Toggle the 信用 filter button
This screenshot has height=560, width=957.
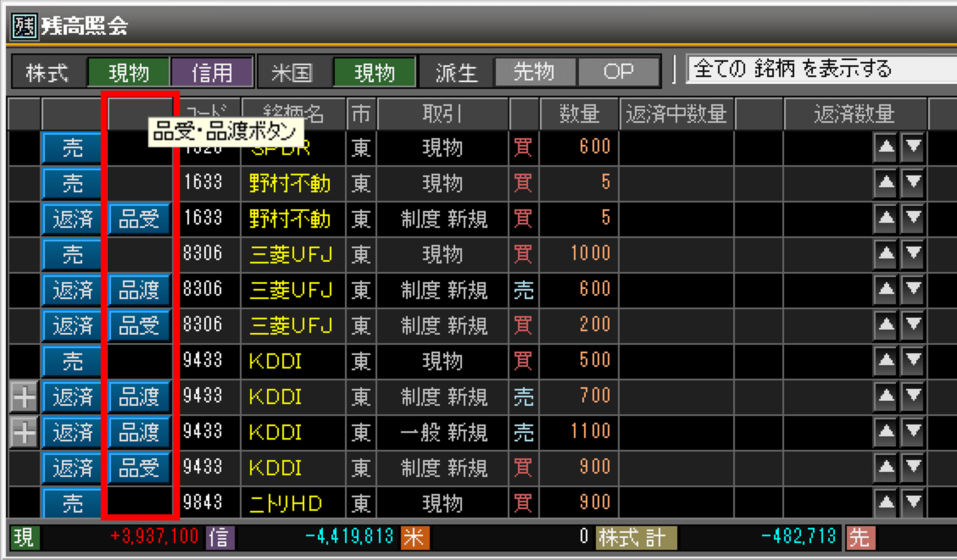[x=212, y=72]
